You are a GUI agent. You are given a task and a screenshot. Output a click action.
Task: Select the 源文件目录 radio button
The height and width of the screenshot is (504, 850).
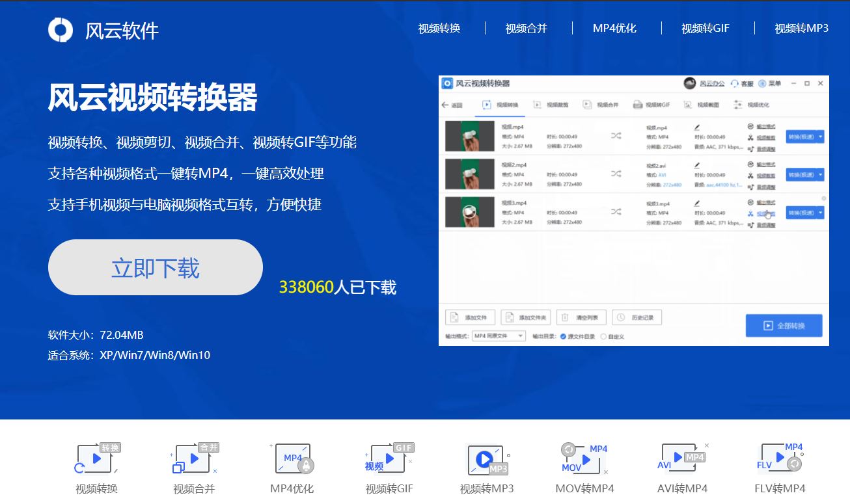click(x=563, y=336)
